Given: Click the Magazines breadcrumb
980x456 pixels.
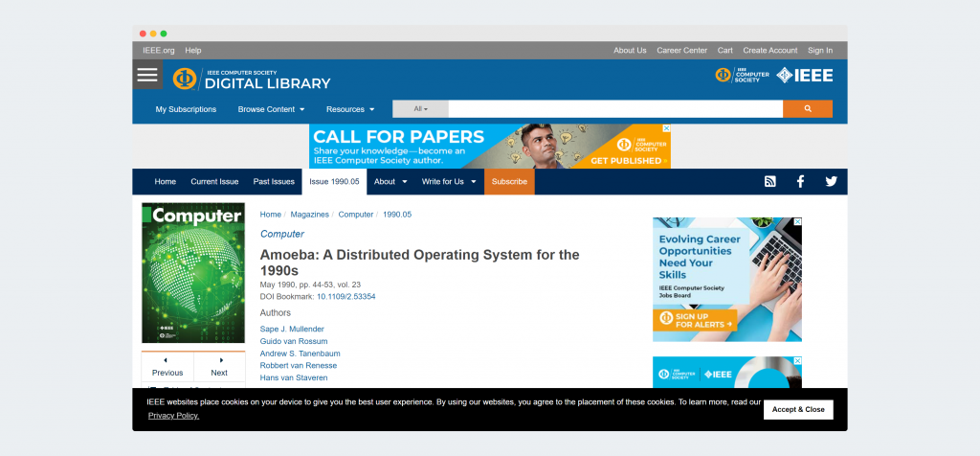Looking at the screenshot, I should point(309,215).
